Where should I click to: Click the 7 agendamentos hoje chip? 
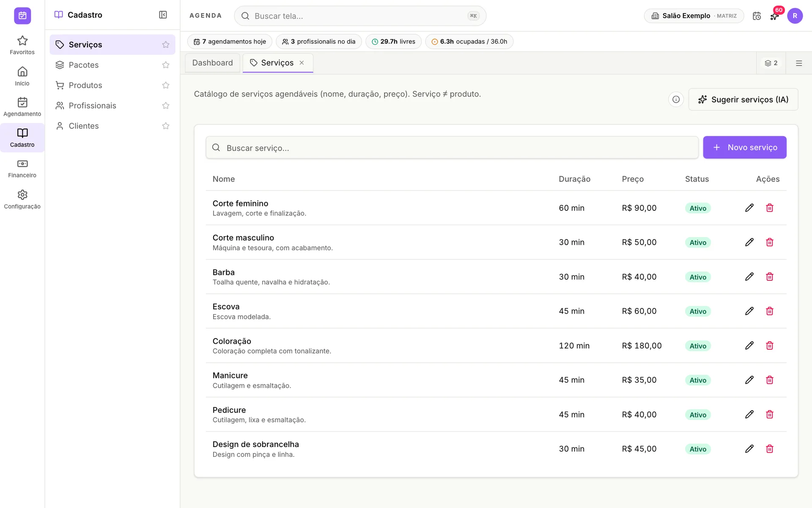pyautogui.click(x=230, y=41)
